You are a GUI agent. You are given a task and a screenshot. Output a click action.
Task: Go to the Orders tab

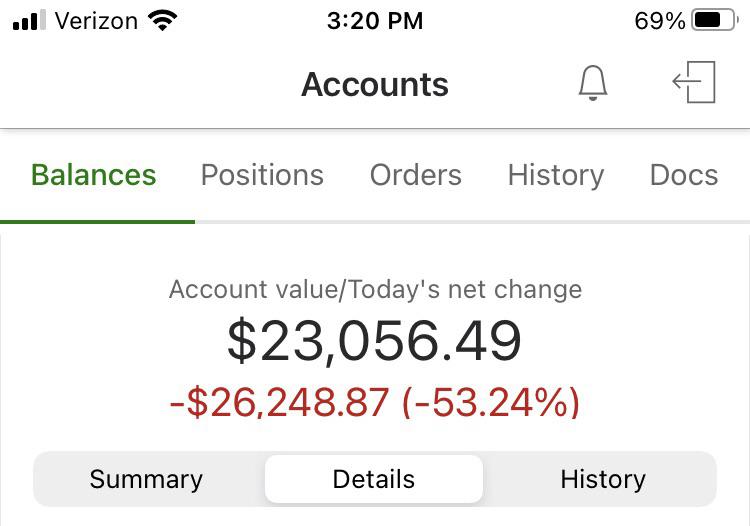(416, 175)
